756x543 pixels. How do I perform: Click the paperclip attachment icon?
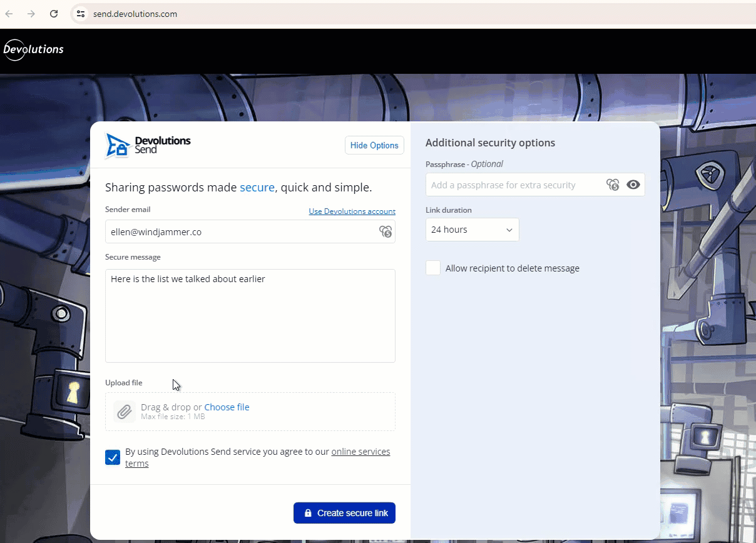(125, 412)
